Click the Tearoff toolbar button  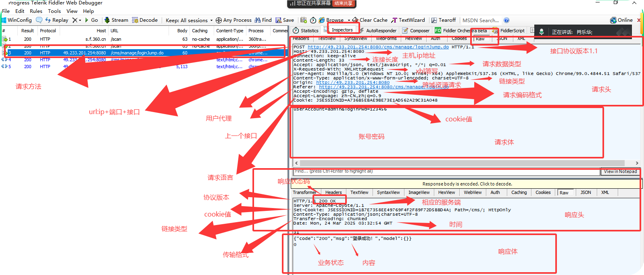[x=444, y=20]
